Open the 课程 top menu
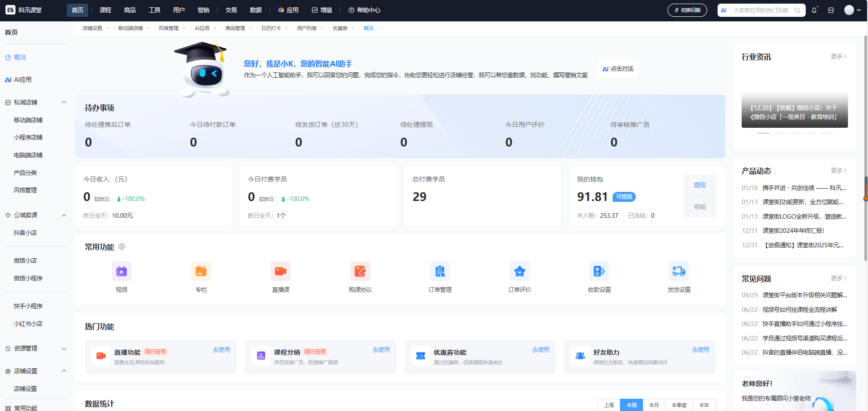Image resolution: width=868 pixels, height=411 pixels. [x=105, y=10]
